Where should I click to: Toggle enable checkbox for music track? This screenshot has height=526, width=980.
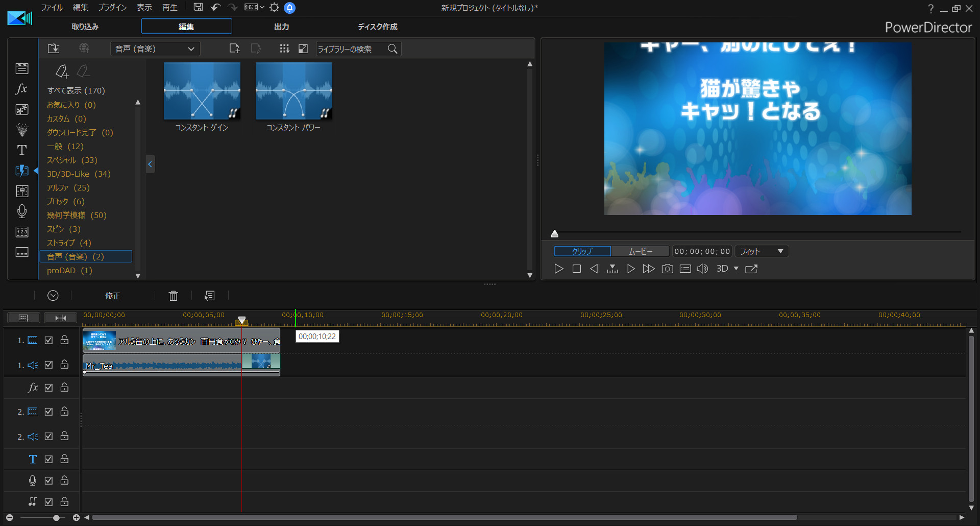click(x=48, y=502)
